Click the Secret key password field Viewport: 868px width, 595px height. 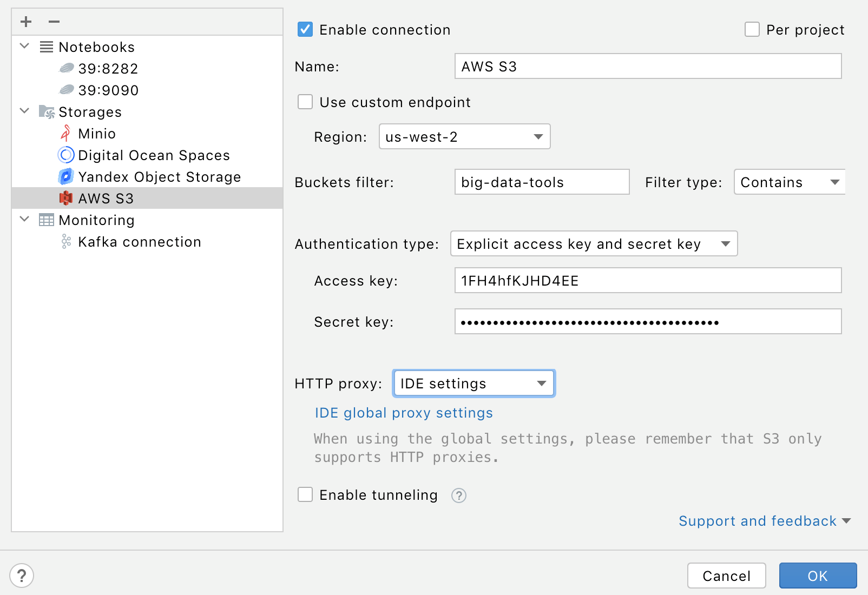tap(648, 321)
